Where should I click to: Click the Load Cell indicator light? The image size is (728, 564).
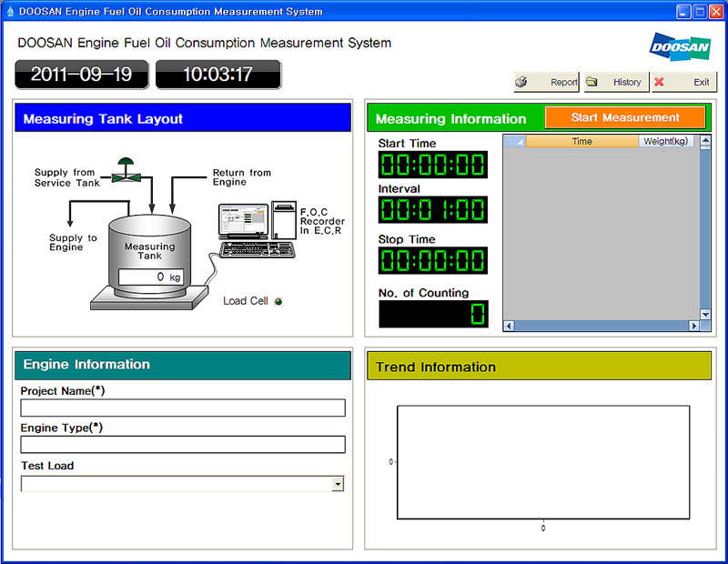tap(278, 301)
